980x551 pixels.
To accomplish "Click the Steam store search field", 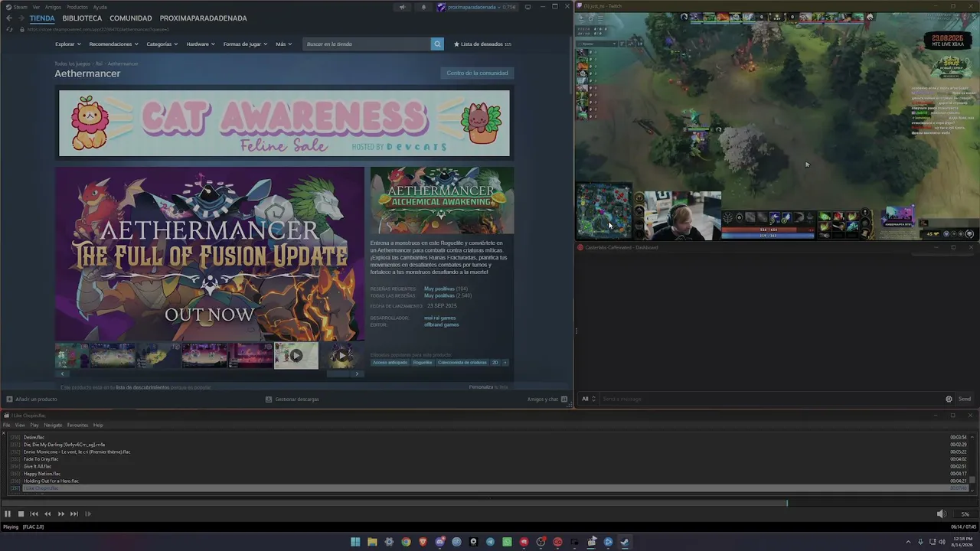I will [x=367, y=44].
